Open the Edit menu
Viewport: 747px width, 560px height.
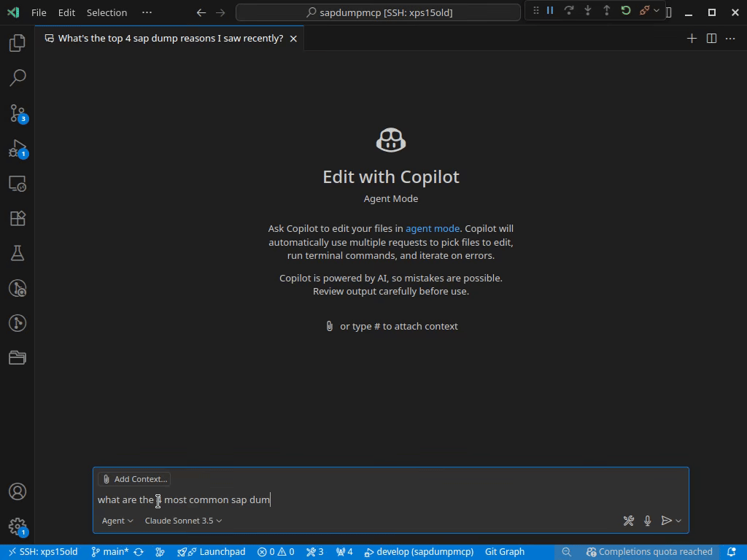66,12
